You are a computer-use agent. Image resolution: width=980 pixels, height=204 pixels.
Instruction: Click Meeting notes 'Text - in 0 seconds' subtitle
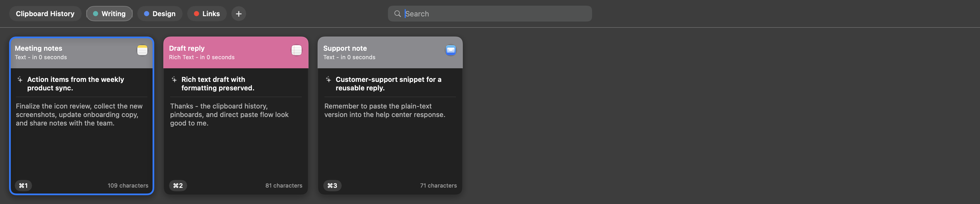(41, 57)
